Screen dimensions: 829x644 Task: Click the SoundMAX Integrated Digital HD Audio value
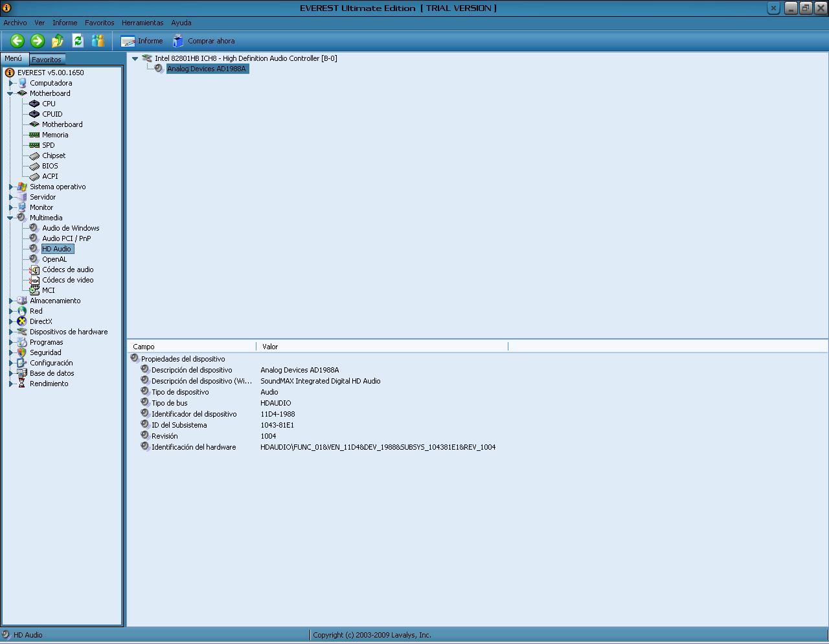tap(321, 381)
